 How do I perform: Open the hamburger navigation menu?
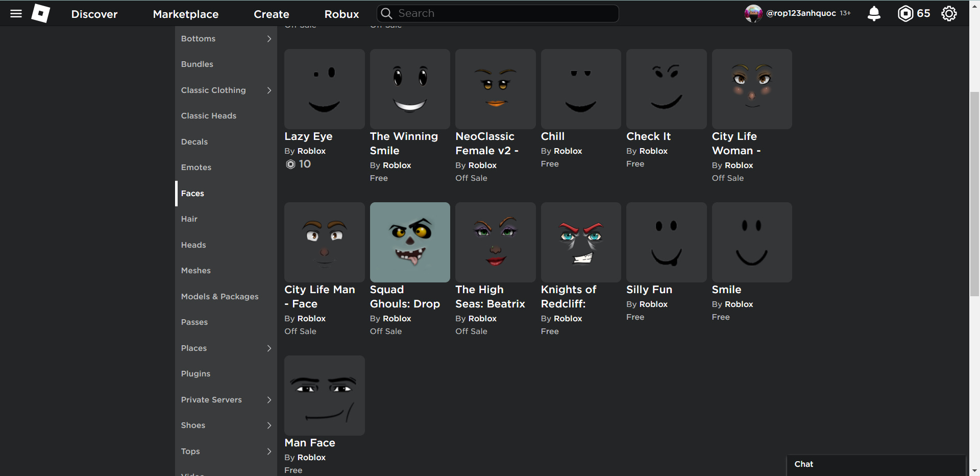tap(16, 14)
